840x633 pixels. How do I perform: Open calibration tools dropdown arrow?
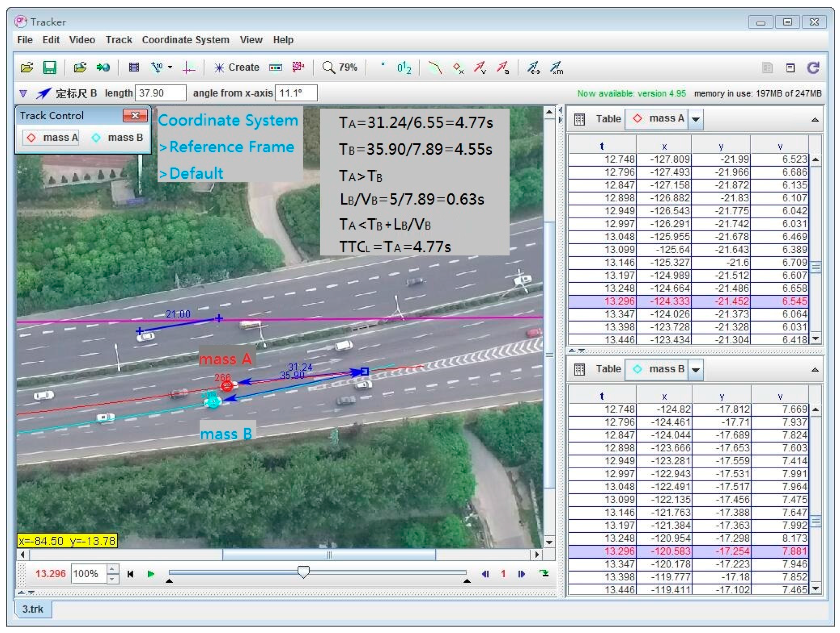tap(170, 68)
